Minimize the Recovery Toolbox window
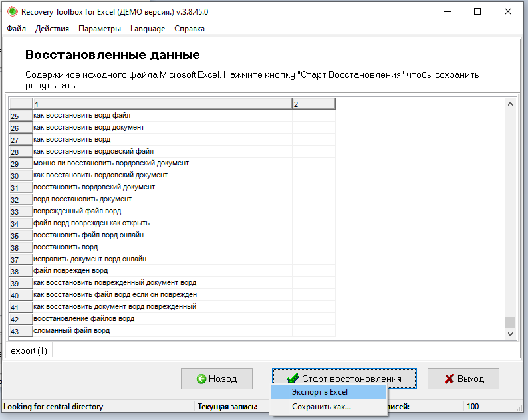 coord(448,12)
